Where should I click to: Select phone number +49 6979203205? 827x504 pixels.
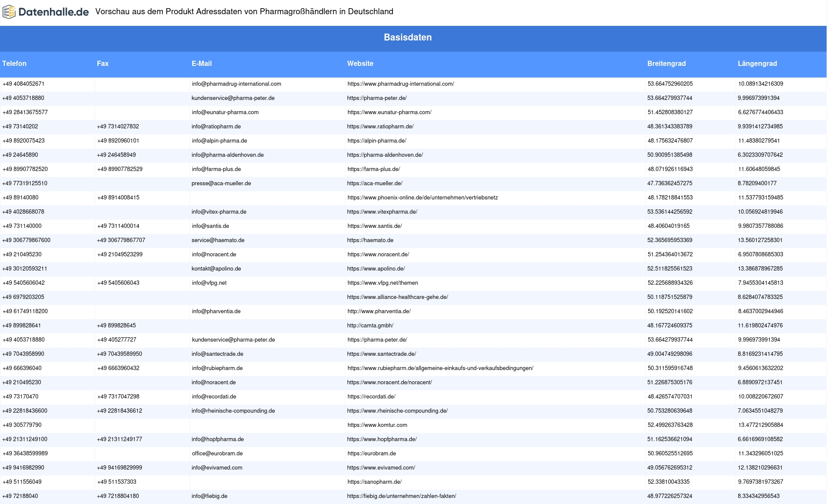click(x=23, y=297)
